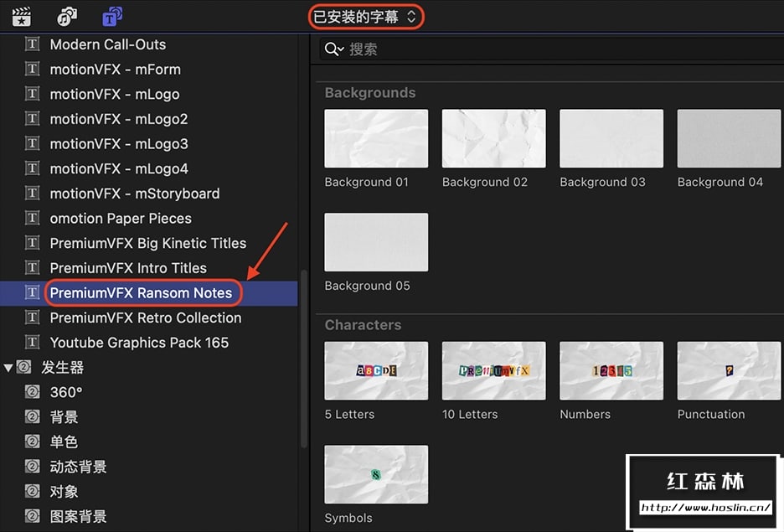This screenshot has width=784, height=532.
Task: Select omotion Paper Pieces category
Action: point(121,219)
